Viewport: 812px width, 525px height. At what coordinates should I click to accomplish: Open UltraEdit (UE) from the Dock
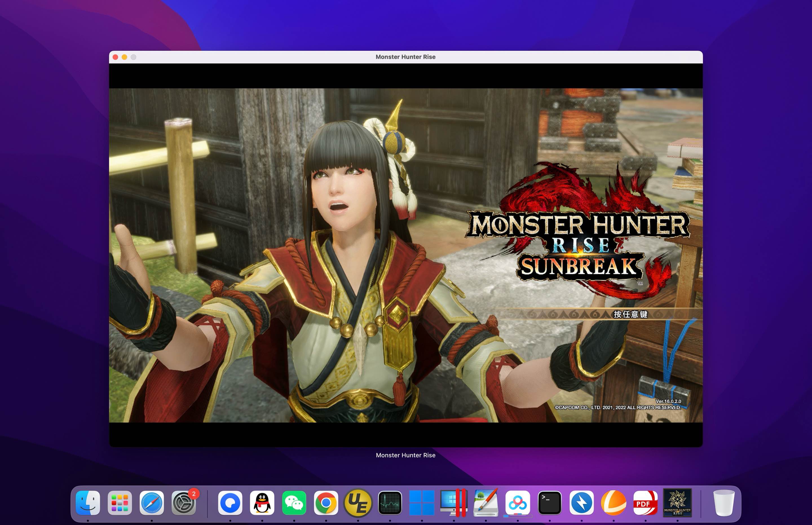click(358, 502)
